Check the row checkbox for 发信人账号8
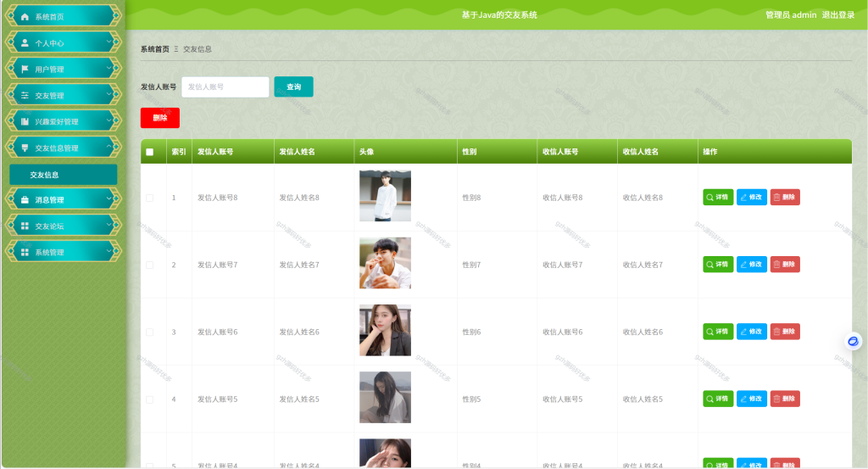This screenshot has height=469, width=868. pos(149,198)
